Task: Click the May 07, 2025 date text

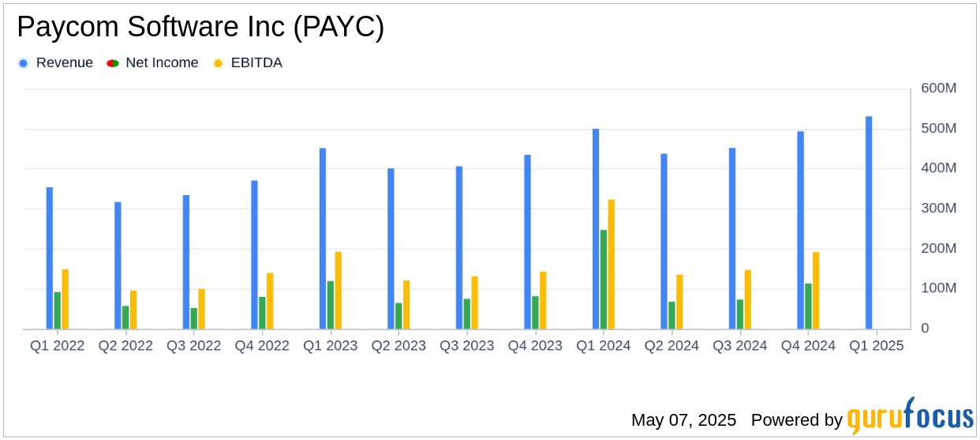Action: tap(683, 420)
